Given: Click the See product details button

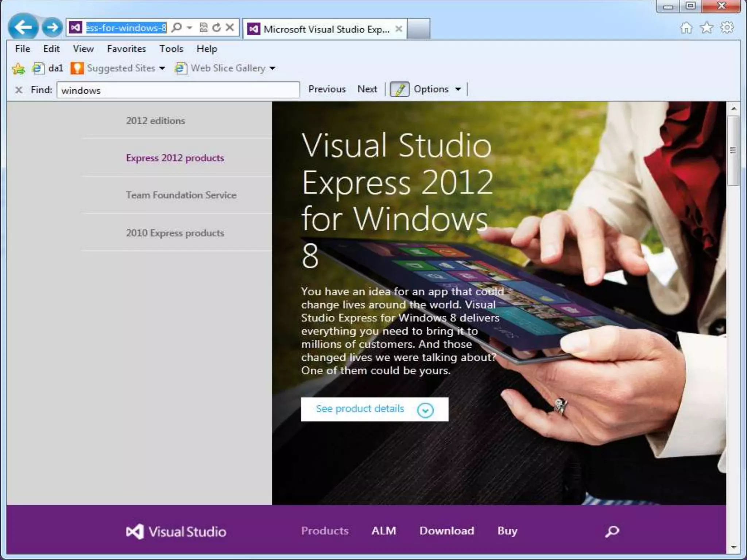Looking at the screenshot, I should click(x=374, y=409).
